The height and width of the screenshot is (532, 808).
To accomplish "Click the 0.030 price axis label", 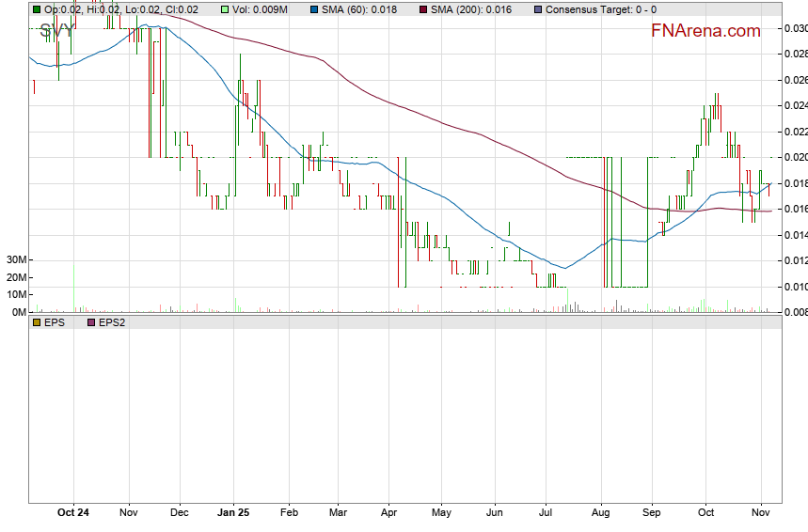I will (795, 28).
